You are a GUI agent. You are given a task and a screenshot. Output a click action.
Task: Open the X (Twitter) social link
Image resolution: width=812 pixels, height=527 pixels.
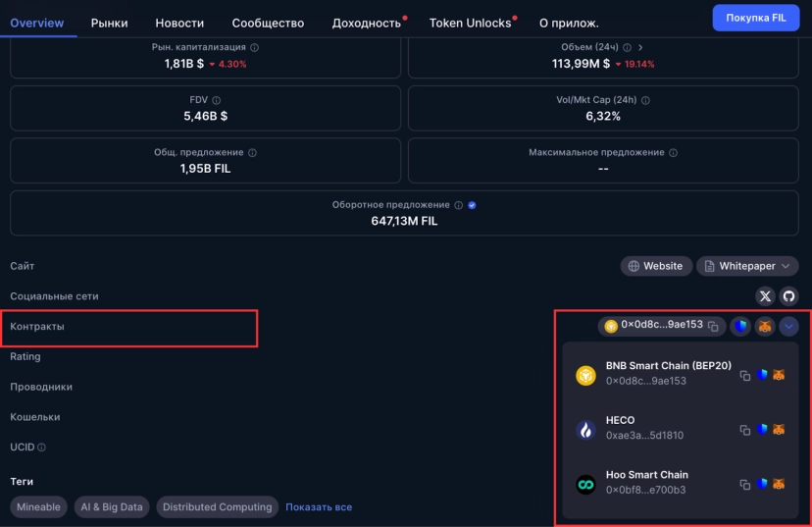coord(766,296)
